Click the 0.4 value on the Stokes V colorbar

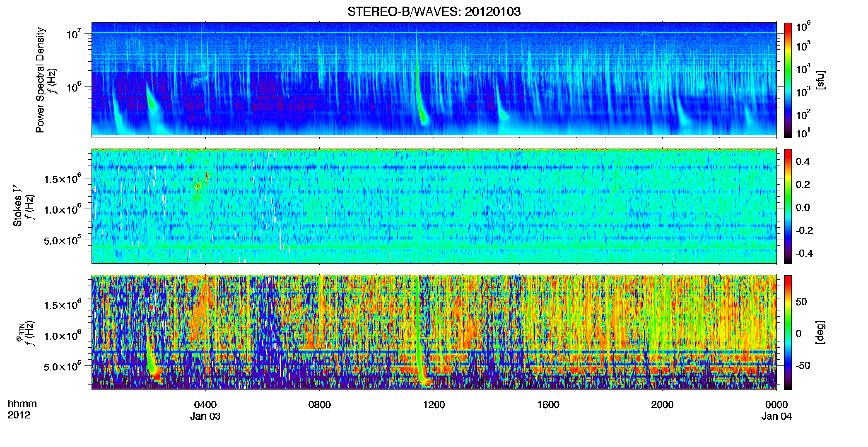click(803, 162)
